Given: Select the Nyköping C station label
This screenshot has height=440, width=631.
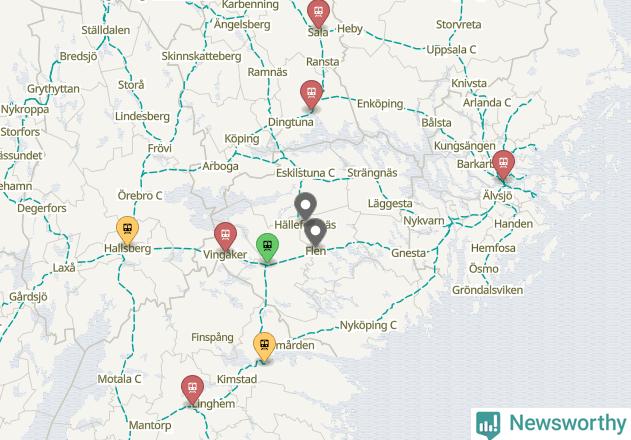Looking at the screenshot, I should point(368,325).
